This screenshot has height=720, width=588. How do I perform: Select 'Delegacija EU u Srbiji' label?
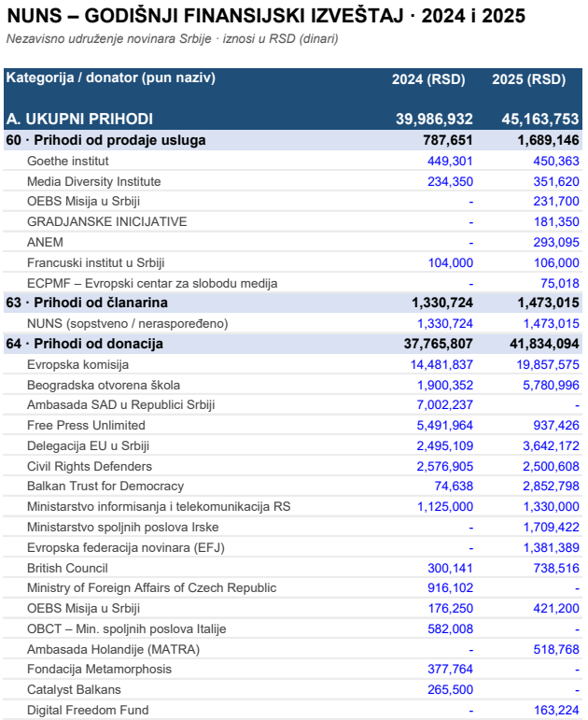(x=88, y=446)
